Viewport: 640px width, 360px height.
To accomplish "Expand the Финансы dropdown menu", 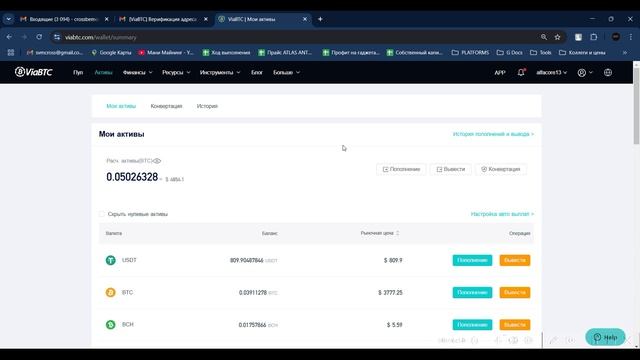I will pyautogui.click(x=138, y=72).
